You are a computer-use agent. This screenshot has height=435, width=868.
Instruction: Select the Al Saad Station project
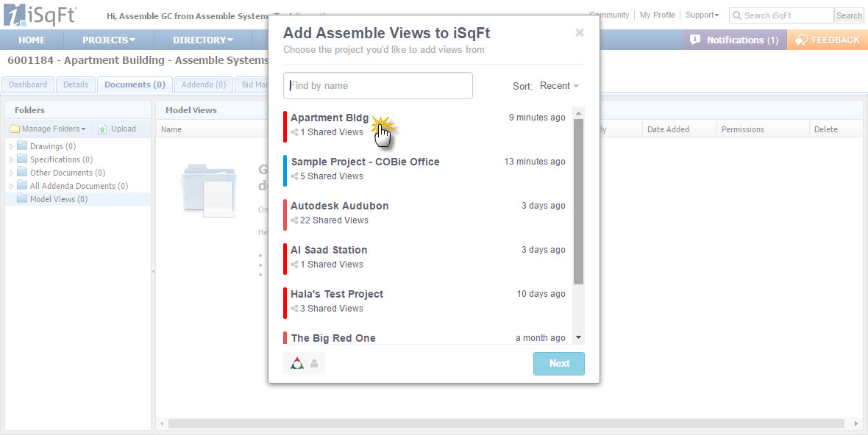point(426,258)
